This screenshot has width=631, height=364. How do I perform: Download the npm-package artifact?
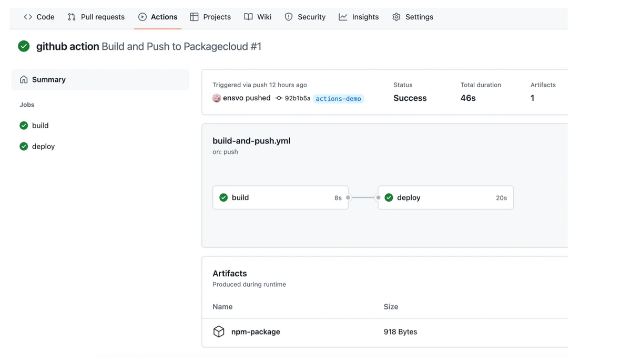coord(256,332)
